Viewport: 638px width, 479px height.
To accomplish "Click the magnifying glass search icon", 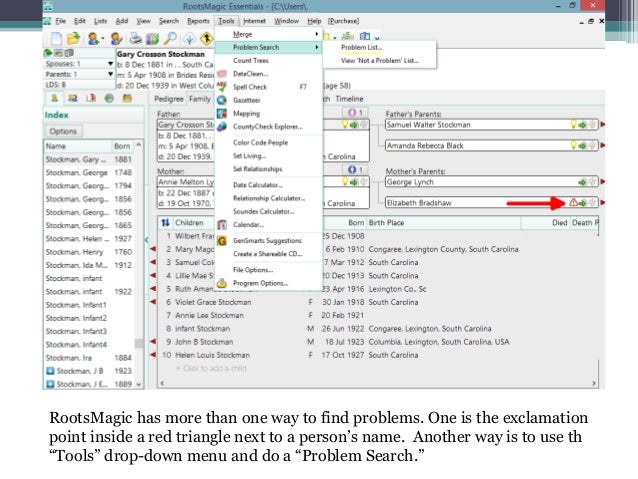I will 170,38.
